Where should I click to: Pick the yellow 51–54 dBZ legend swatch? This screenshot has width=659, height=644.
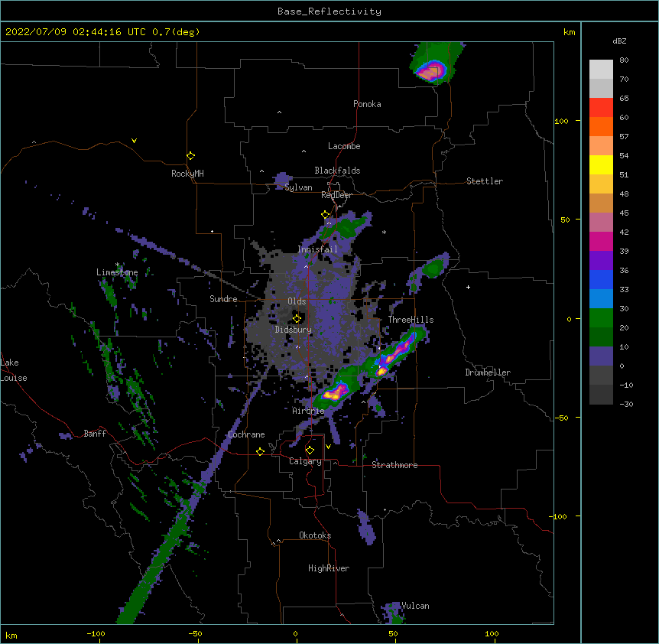(x=601, y=164)
